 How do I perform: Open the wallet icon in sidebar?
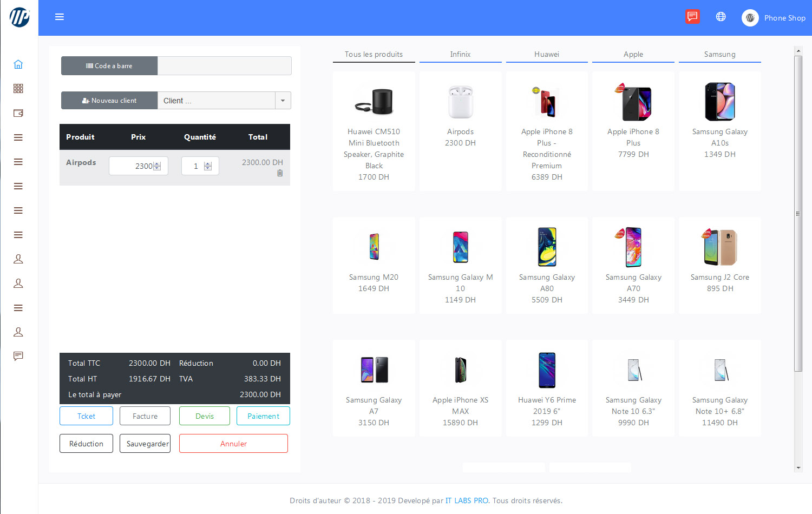tap(18, 113)
